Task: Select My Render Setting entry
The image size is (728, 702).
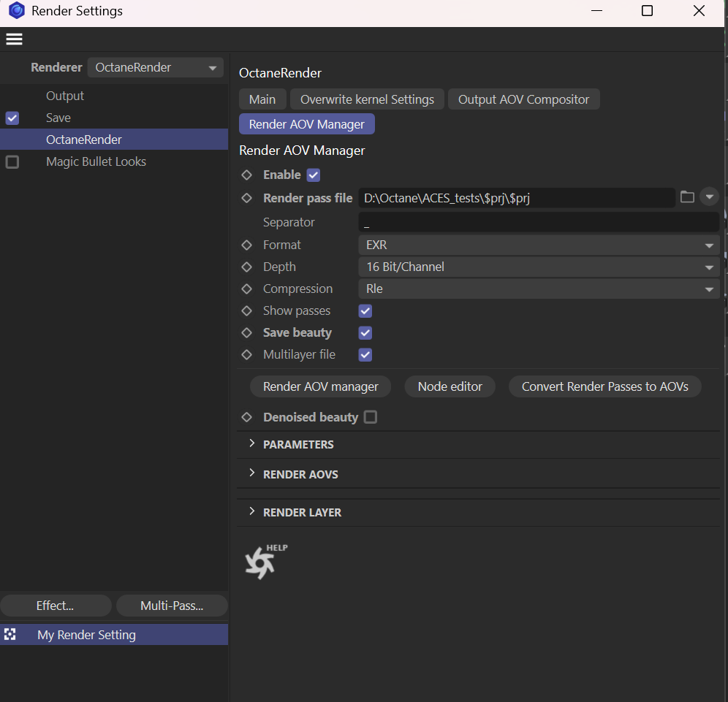Action: [114, 635]
